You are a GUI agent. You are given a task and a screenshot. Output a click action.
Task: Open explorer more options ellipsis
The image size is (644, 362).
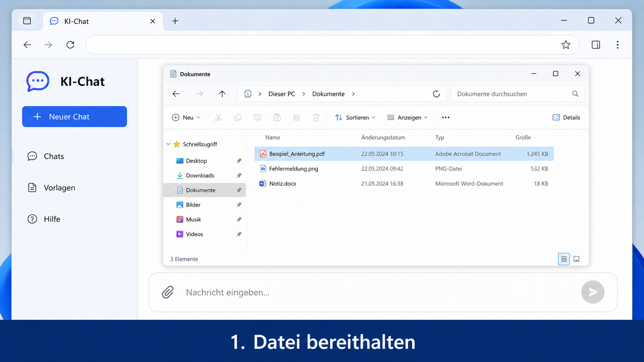pyautogui.click(x=446, y=117)
